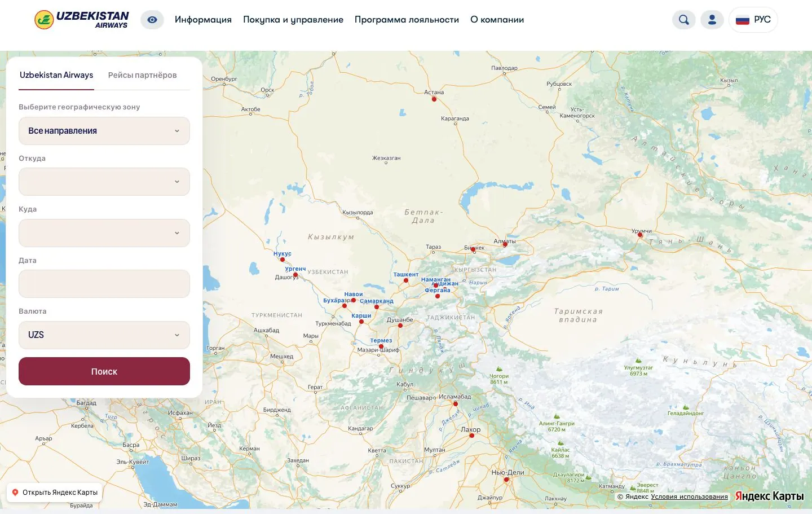Open the Покупка и управление menu
Image resolution: width=812 pixels, height=514 pixels.
pos(293,20)
